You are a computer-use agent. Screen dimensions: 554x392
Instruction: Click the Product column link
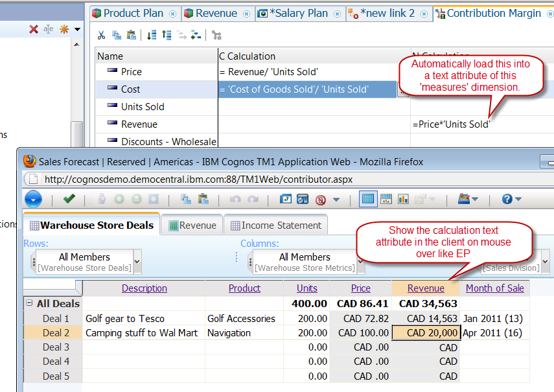coord(244,288)
